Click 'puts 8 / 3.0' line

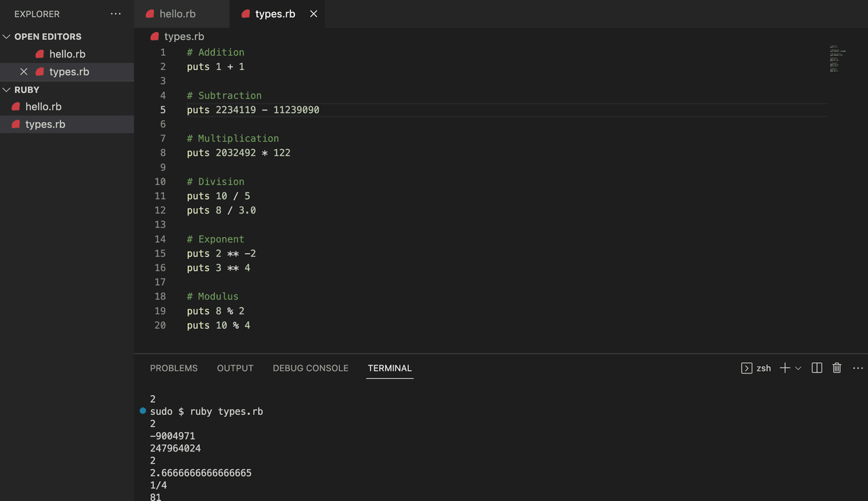pos(222,210)
